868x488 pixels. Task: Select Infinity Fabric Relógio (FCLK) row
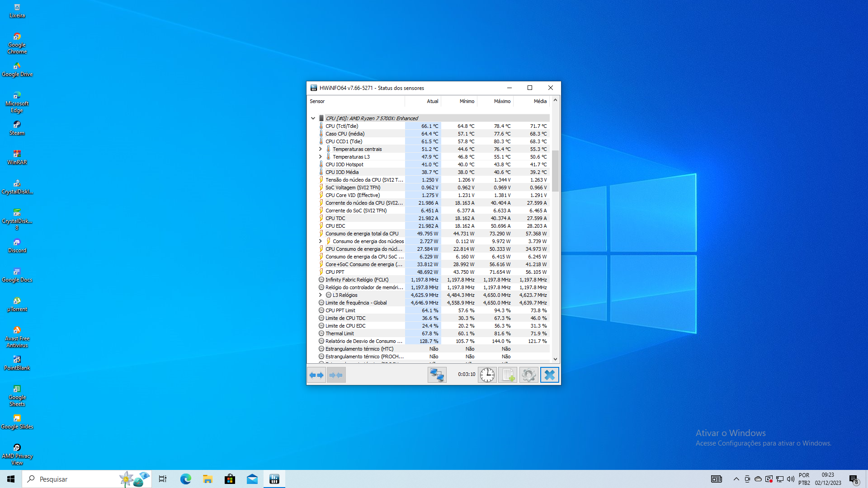coord(429,280)
